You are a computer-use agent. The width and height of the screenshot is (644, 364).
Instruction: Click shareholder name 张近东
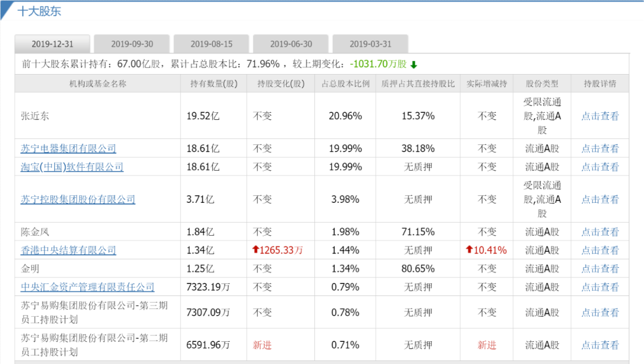pyautogui.click(x=35, y=116)
